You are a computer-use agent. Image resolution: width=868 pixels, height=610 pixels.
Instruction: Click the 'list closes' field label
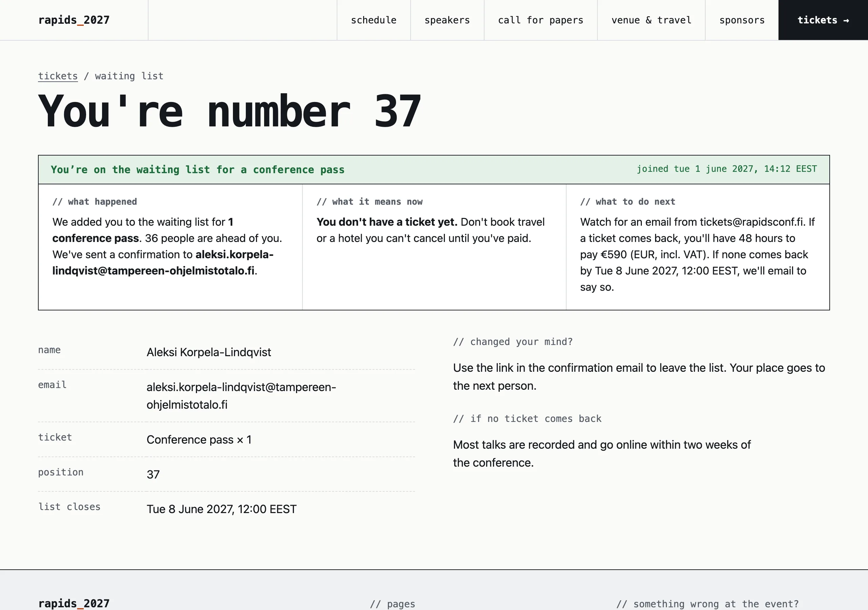[70, 507]
